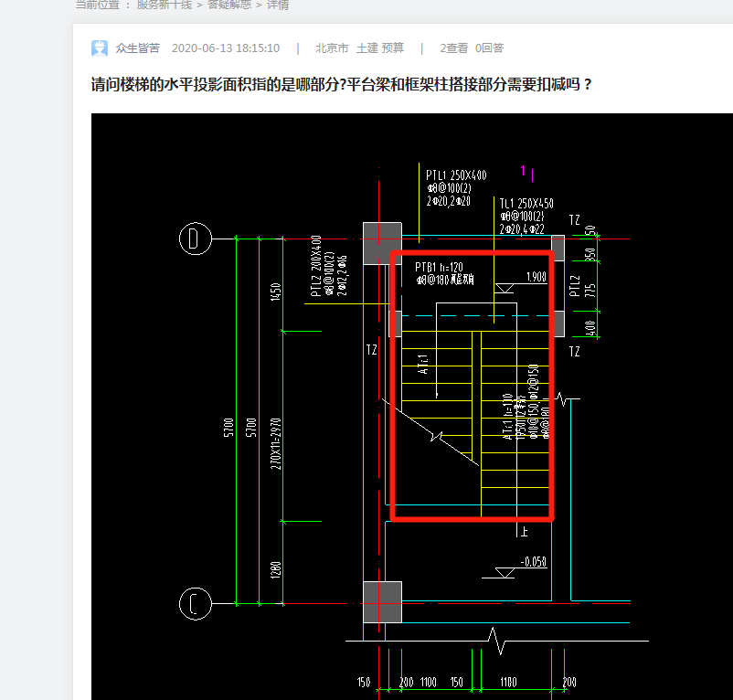Click the user avatar icon beside 众生皆苦
The height and width of the screenshot is (700, 733).
coord(100,48)
